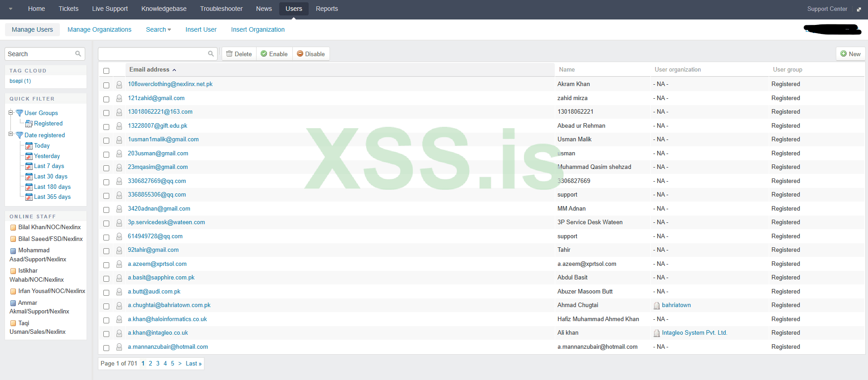The width and height of the screenshot is (868, 380).
Task: Open the dropdown arrow left of Home
Action: tap(10, 9)
